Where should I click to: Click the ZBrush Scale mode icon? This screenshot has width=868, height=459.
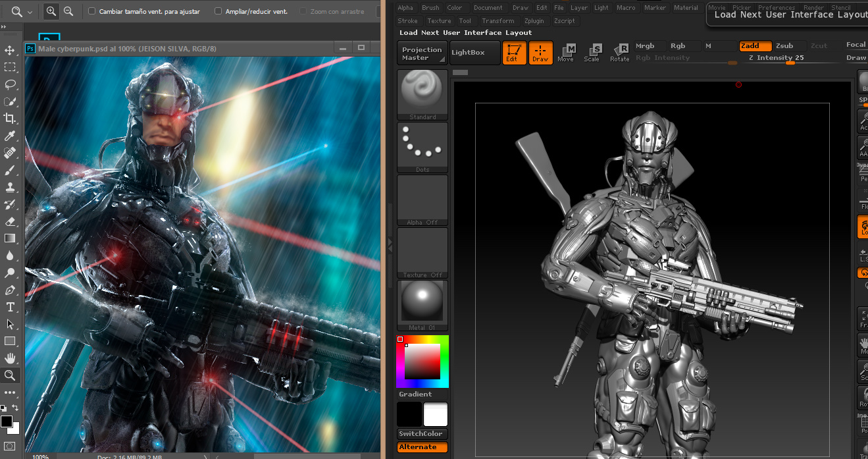coord(592,52)
